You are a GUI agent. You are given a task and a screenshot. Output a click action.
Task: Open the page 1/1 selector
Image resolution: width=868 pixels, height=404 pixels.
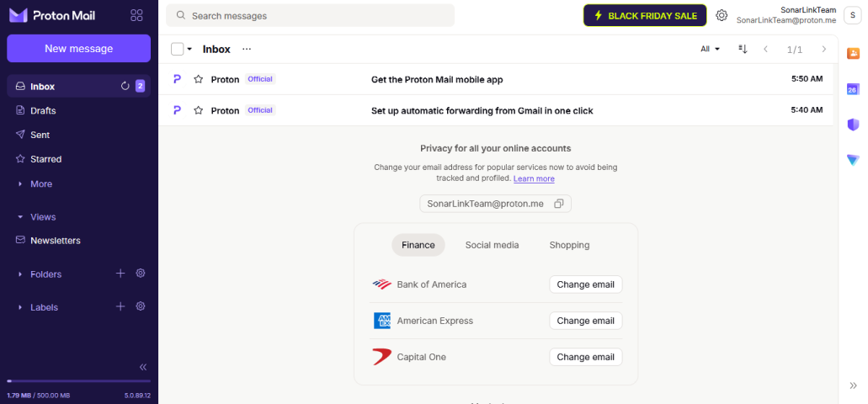click(x=795, y=50)
